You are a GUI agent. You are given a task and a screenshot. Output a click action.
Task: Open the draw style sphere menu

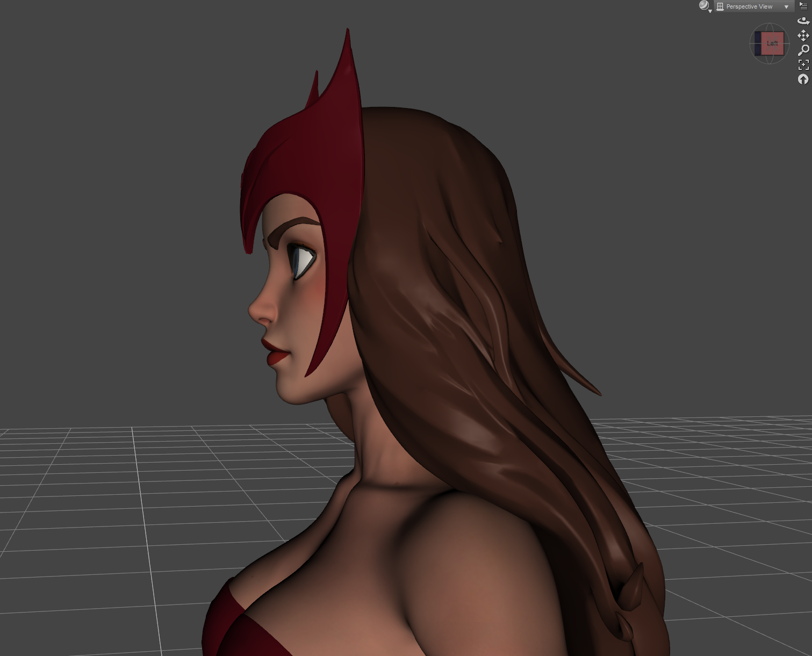click(x=705, y=6)
